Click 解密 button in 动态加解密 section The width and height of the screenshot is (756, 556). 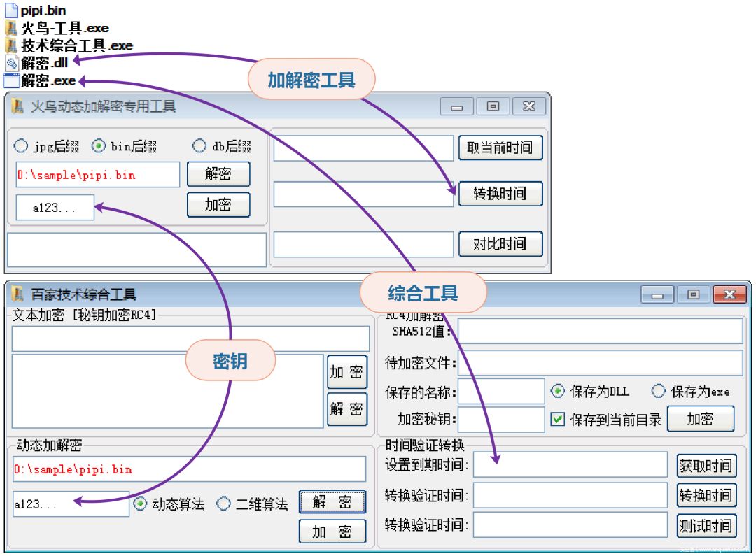tap(332, 502)
